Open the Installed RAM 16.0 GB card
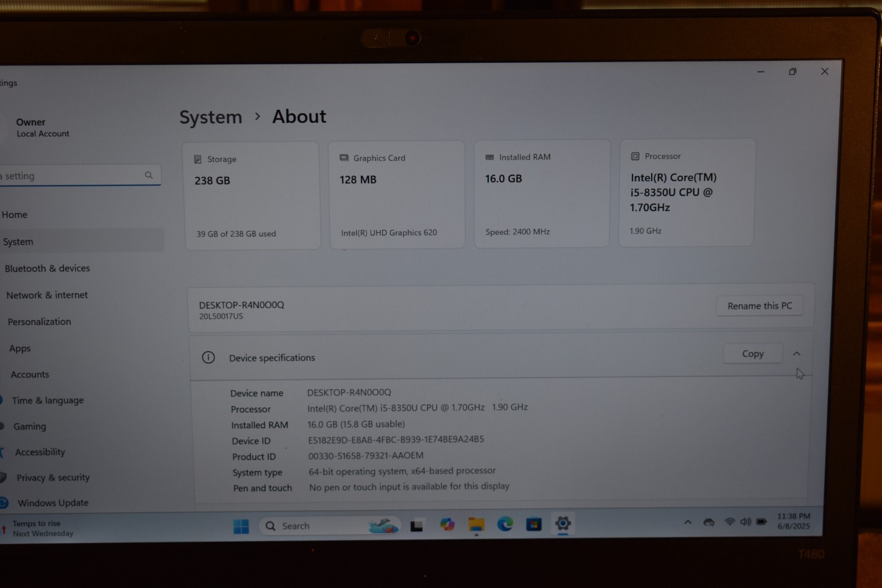This screenshot has height=588, width=882. [542, 193]
